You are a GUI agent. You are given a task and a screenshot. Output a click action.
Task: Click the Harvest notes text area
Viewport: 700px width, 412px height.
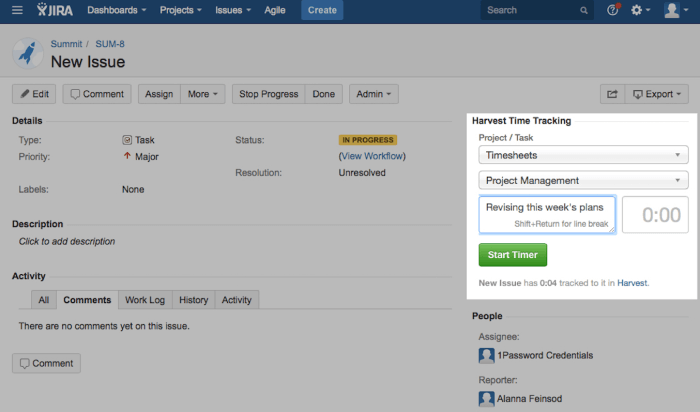pos(547,215)
